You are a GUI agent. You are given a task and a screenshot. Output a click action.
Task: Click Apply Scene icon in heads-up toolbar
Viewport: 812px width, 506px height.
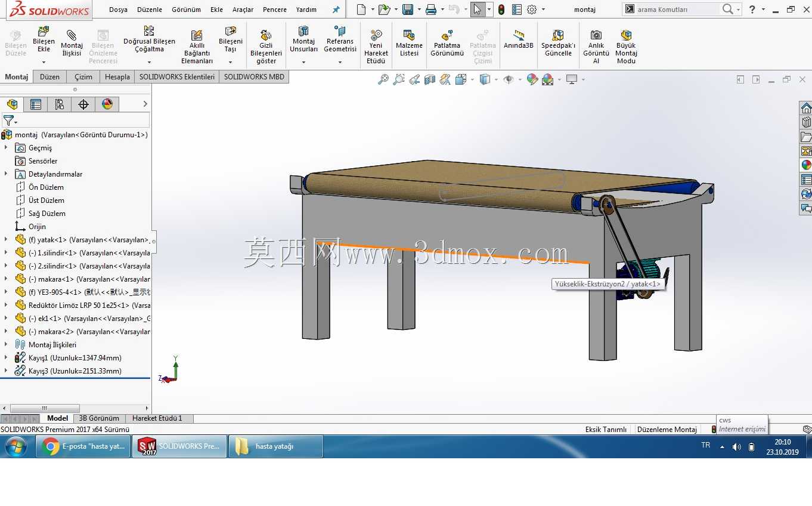tap(548, 79)
